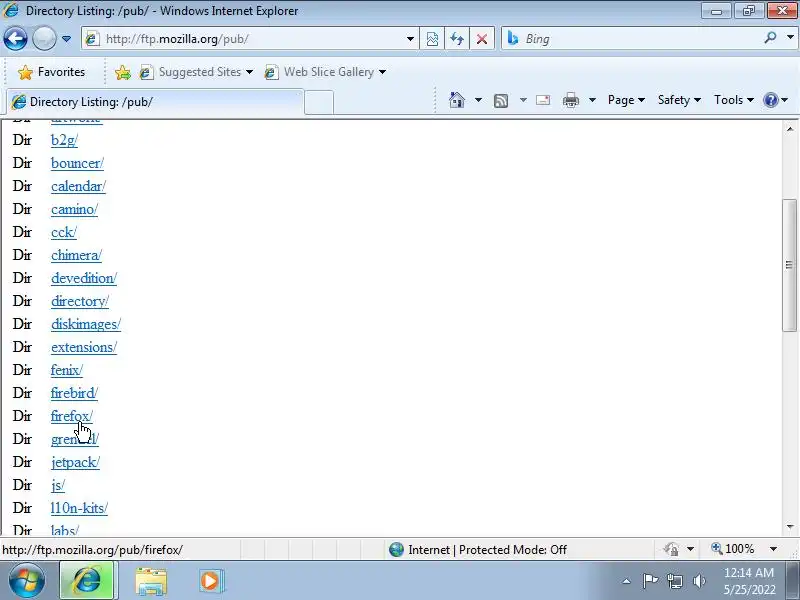The width and height of the screenshot is (800, 600).
Task: Open the extensions/ directory link
Action: (84, 346)
